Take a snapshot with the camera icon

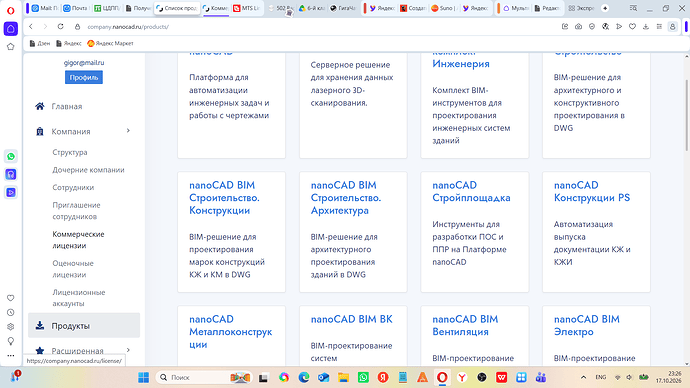578,27
